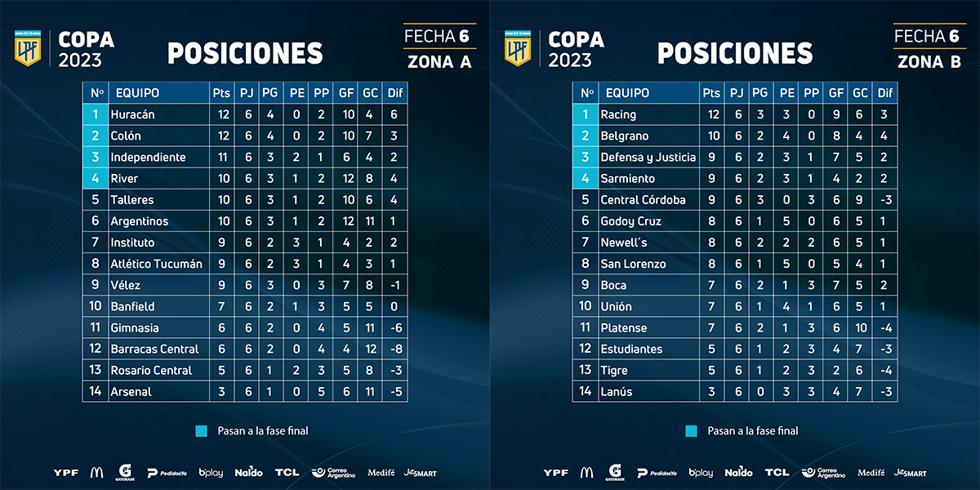Click the TCL logo under the Zona B table
The image size is (980, 490).
tap(777, 472)
